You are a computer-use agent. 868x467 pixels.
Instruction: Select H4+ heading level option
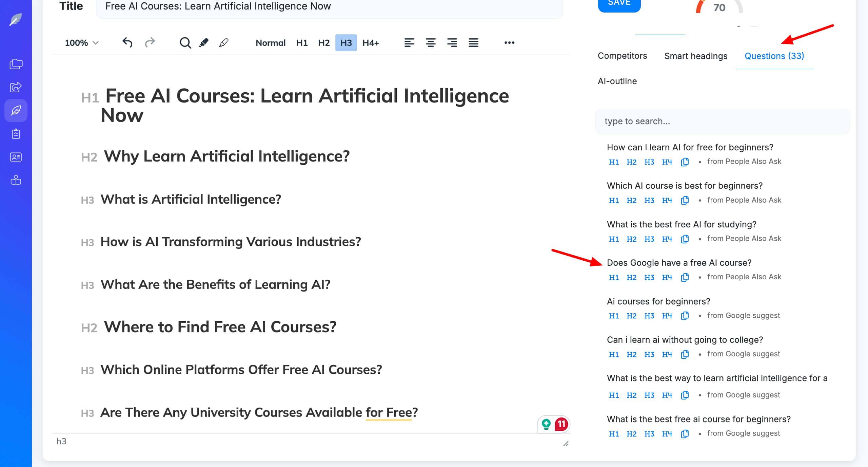pos(371,43)
